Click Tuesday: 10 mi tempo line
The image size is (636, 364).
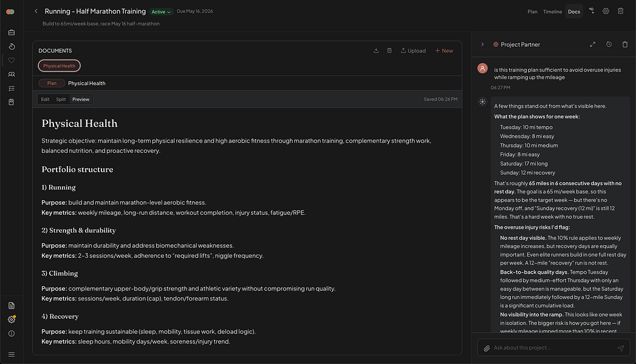(526, 127)
